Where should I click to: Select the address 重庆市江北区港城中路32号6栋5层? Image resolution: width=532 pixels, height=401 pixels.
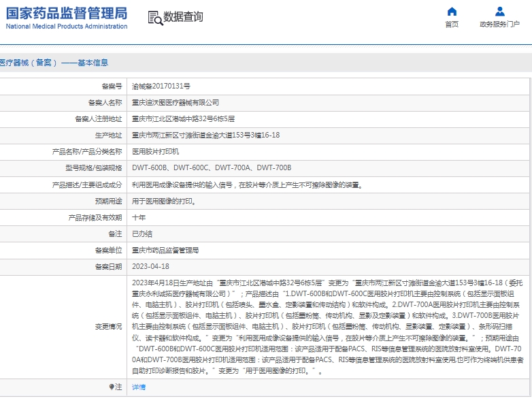click(183, 119)
